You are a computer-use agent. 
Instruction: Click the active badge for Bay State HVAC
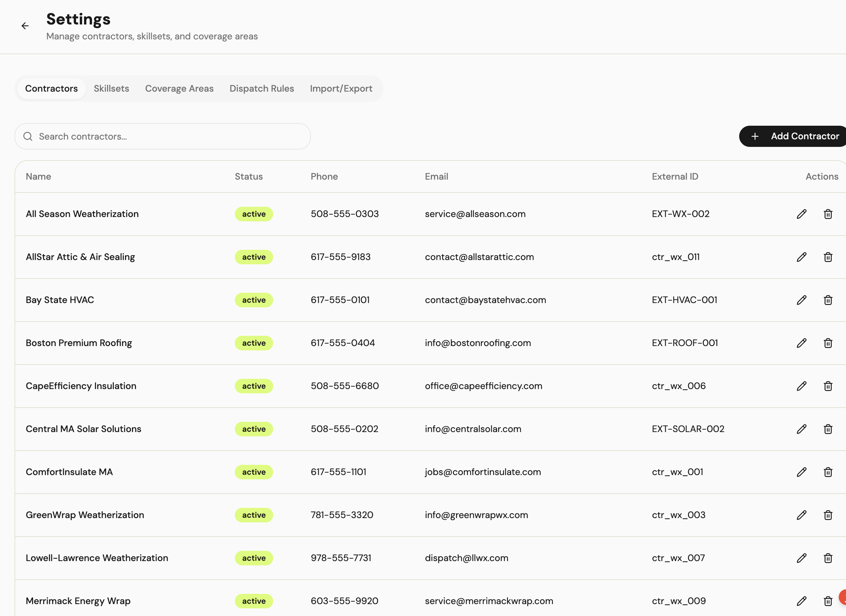click(x=254, y=300)
